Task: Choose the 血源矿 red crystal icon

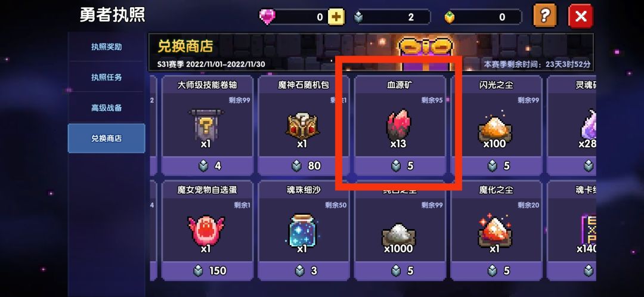Action: point(398,123)
